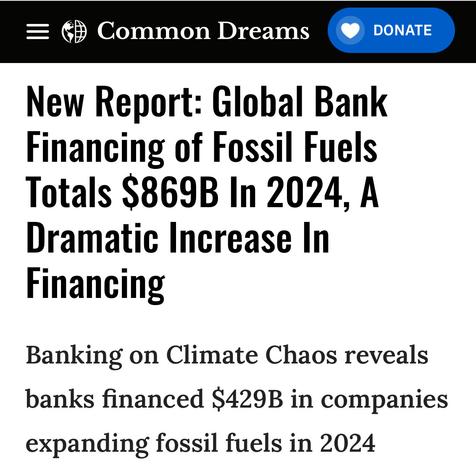Select the '$869B' figure in headline
This screenshot has height=474, width=476.
click(170, 192)
